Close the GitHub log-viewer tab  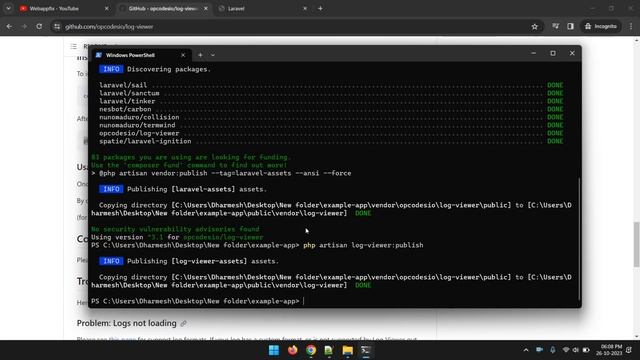click(x=206, y=9)
